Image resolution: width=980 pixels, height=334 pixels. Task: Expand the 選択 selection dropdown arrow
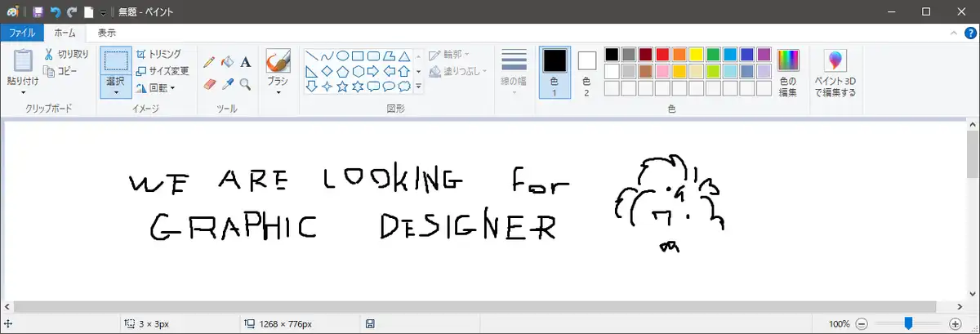pos(115,91)
